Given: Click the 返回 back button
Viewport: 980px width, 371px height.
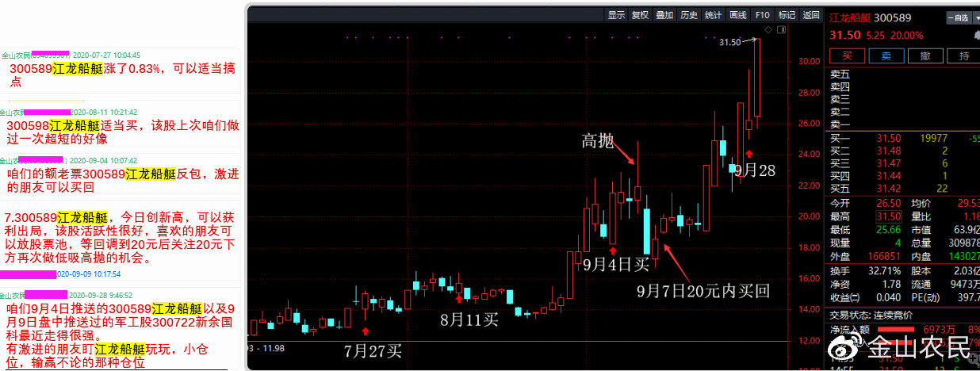Looking at the screenshot, I should 810,14.
